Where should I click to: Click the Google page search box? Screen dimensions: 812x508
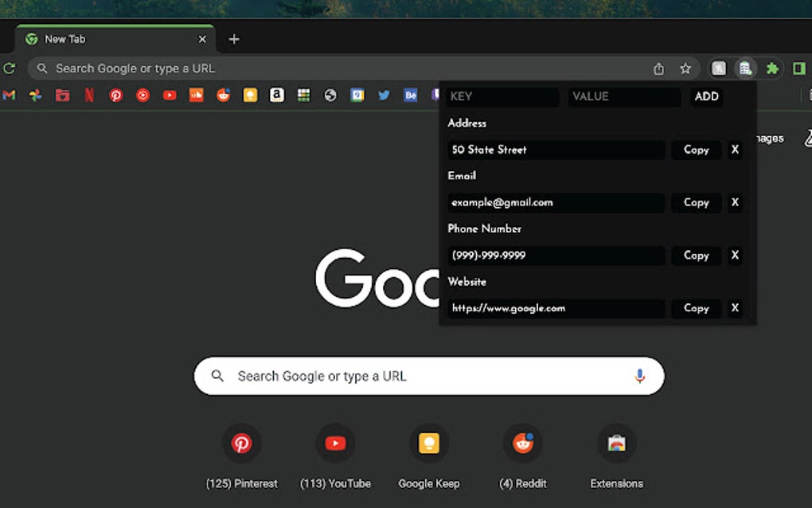(429, 376)
